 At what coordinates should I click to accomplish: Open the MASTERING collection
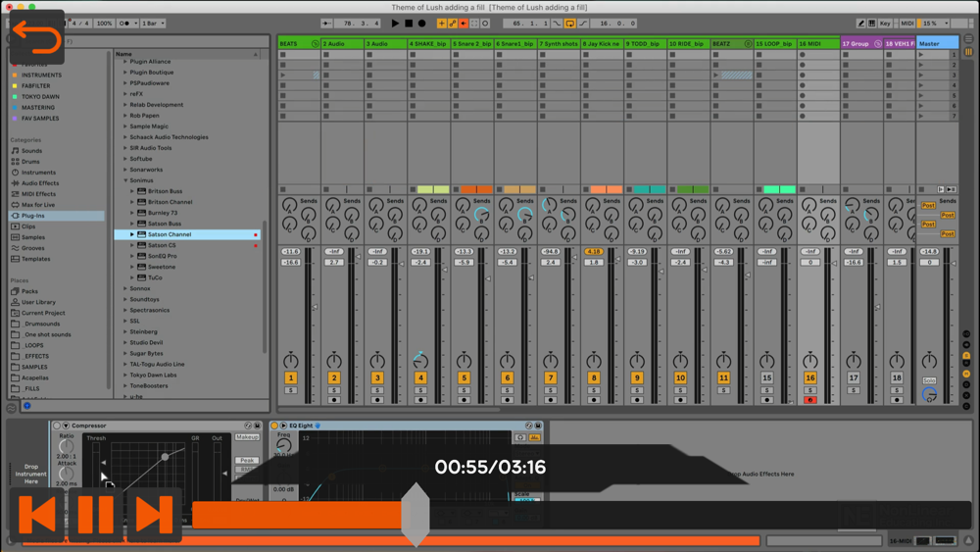coord(38,108)
